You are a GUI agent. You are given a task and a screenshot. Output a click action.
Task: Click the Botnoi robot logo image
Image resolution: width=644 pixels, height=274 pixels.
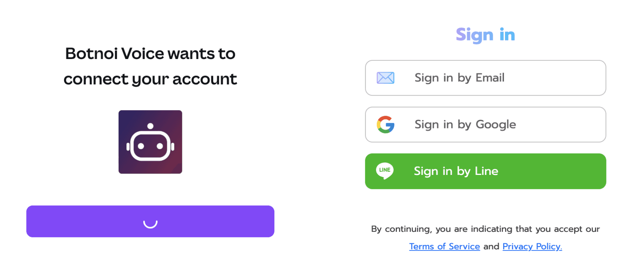click(x=150, y=142)
